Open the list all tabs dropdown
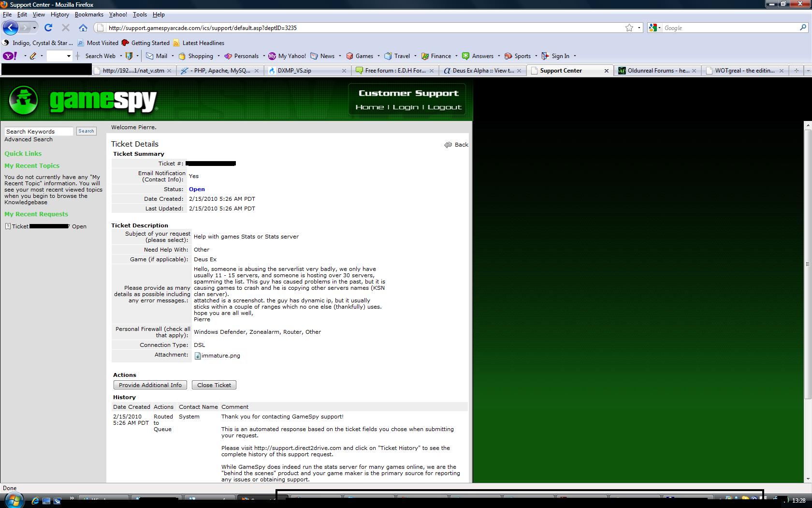812x508 pixels. 807,71
